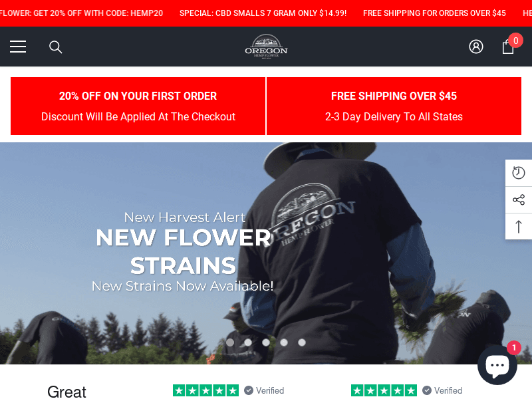Select the fourth carousel slide dot
The width and height of the screenshot is (532, 399).
point(284,342)
